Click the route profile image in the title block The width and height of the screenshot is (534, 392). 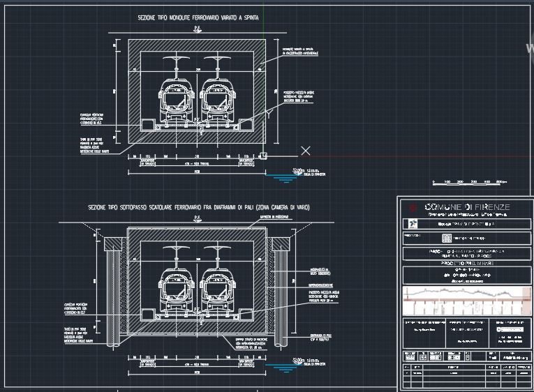(467, 301)
